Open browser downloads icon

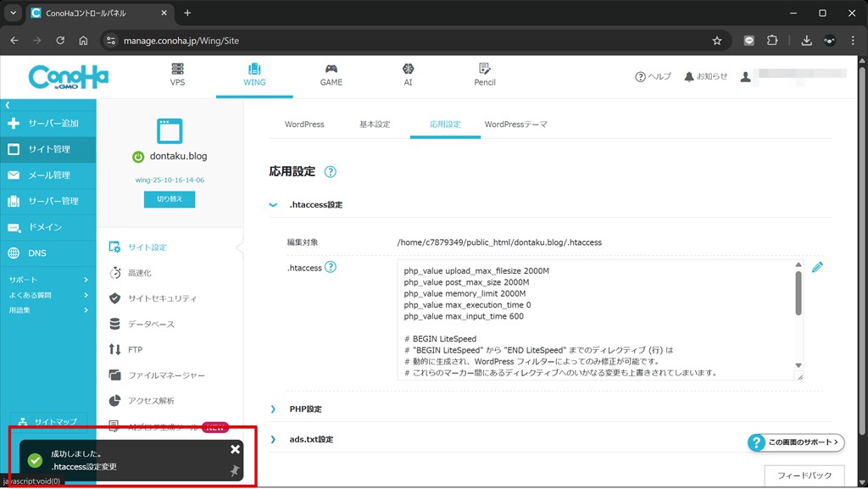click(x=807, y=41)
